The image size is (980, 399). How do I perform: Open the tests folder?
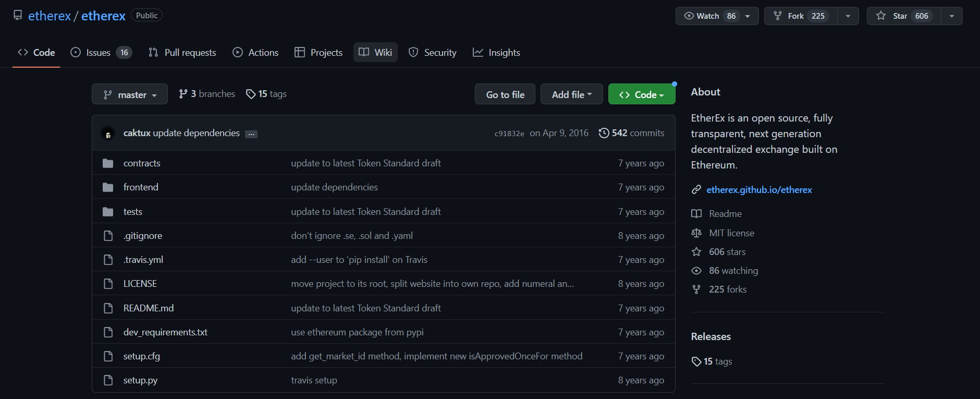(x=133, y=212)
